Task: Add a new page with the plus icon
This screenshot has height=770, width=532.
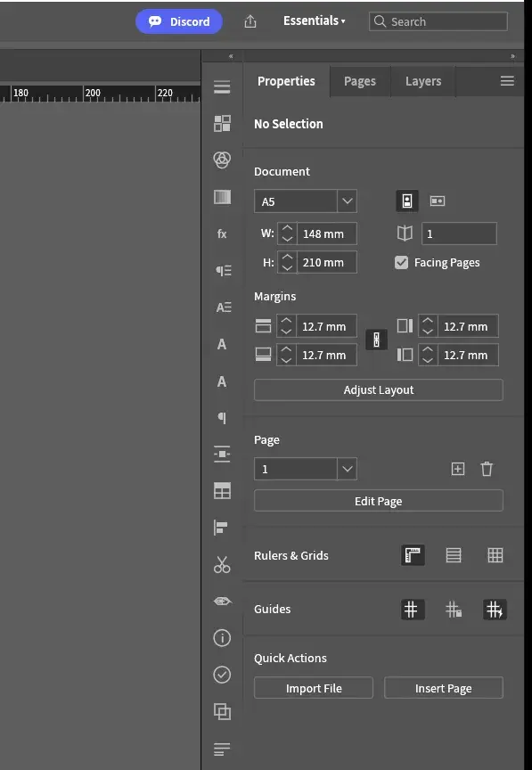Action: point(458,469)
